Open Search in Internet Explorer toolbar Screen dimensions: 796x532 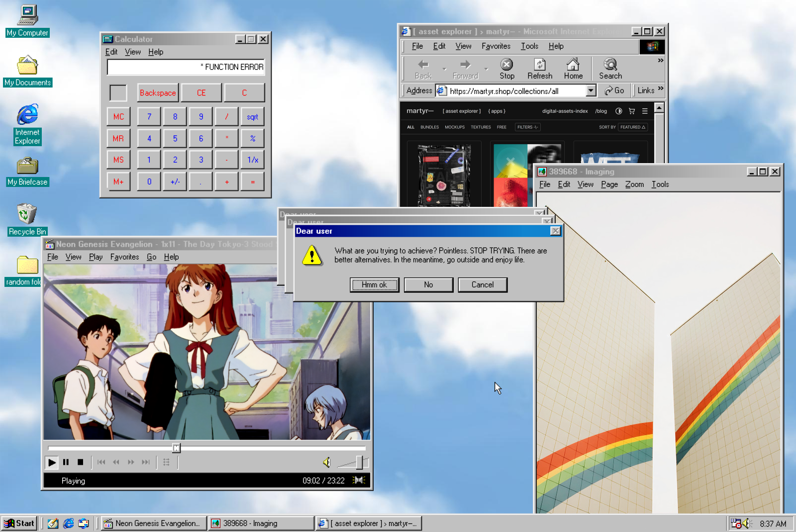tap(610, 69)
